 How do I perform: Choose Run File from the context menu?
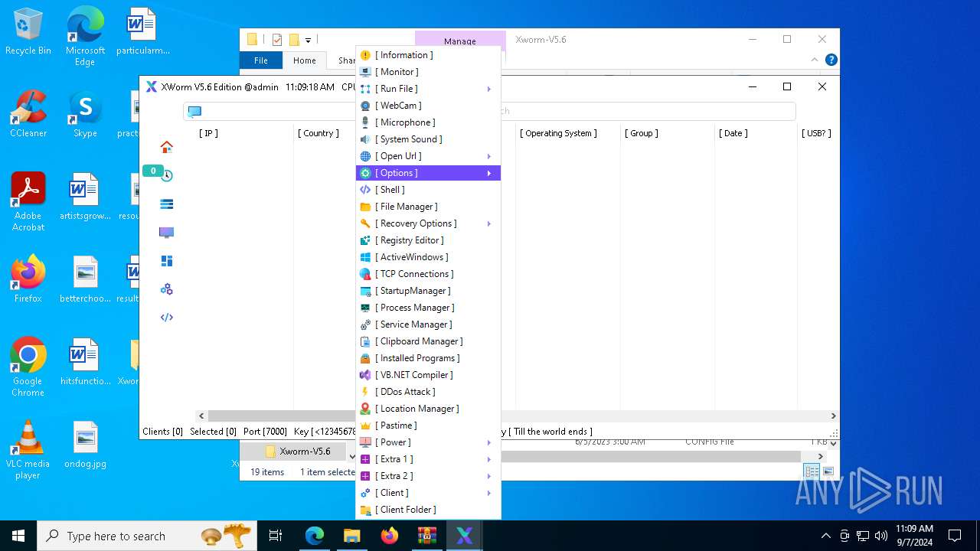pos(428,89)
